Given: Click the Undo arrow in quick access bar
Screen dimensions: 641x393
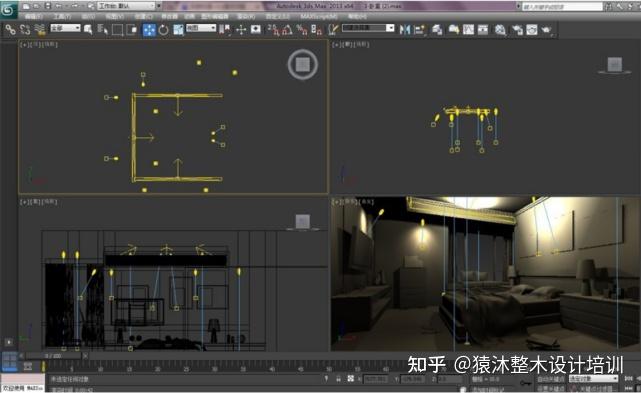Looking at the screenshot, I should coord(59,6).
